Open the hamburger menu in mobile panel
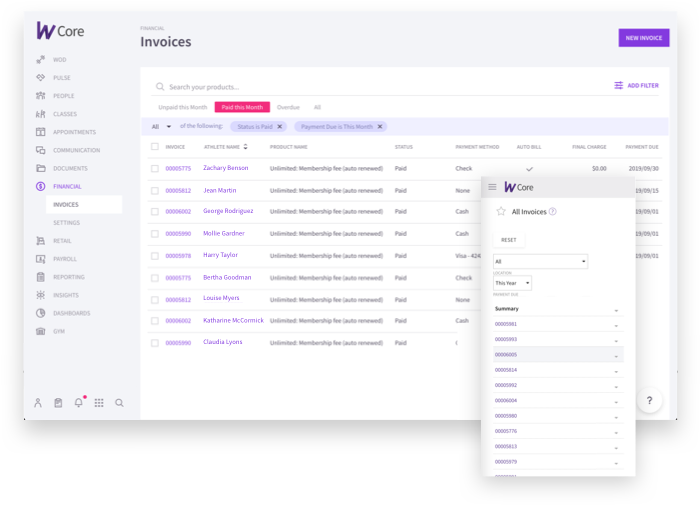This screenshot has width=700, height=508. click(492, 187)
